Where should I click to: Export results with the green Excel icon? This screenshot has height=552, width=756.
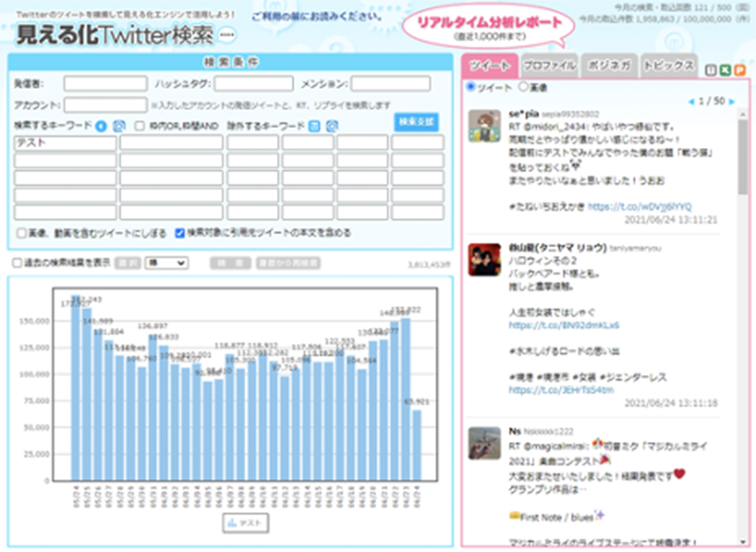(725, 71)
